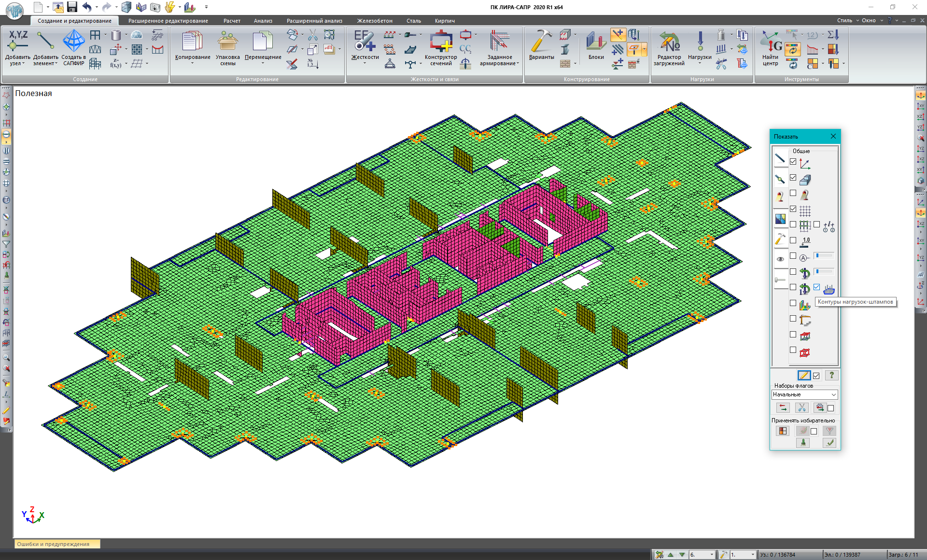Open the Железобетон ribbon tab
Screen dimensions: 927x560
(375, 21)
